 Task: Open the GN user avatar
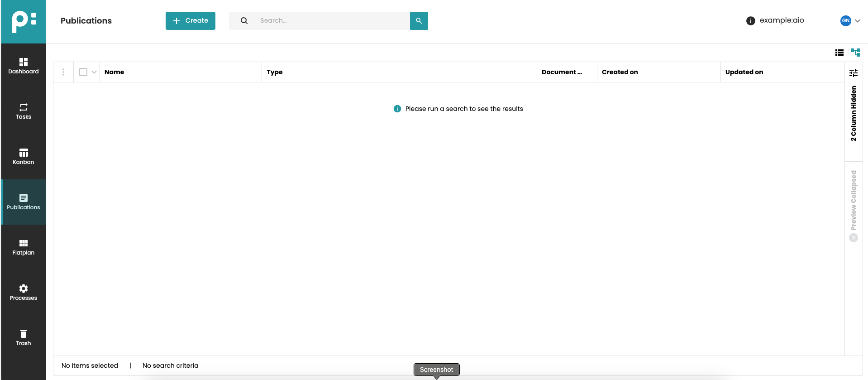[x=845, y=21]
